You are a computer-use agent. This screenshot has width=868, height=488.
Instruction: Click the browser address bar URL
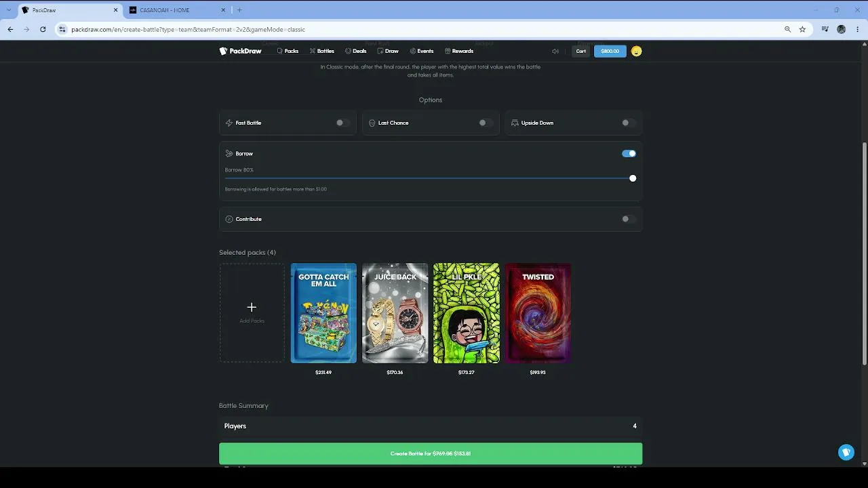[189, 29]
